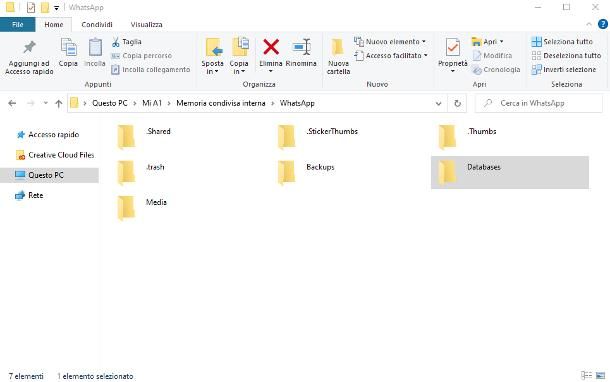Open the Proprietà dropdown arrow
610x382 pixels.
[452, 71]
